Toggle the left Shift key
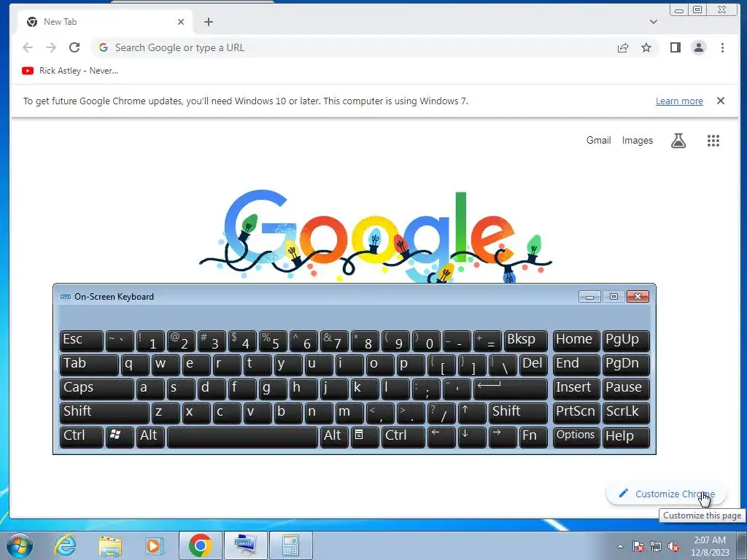 (x=104, y=413)
